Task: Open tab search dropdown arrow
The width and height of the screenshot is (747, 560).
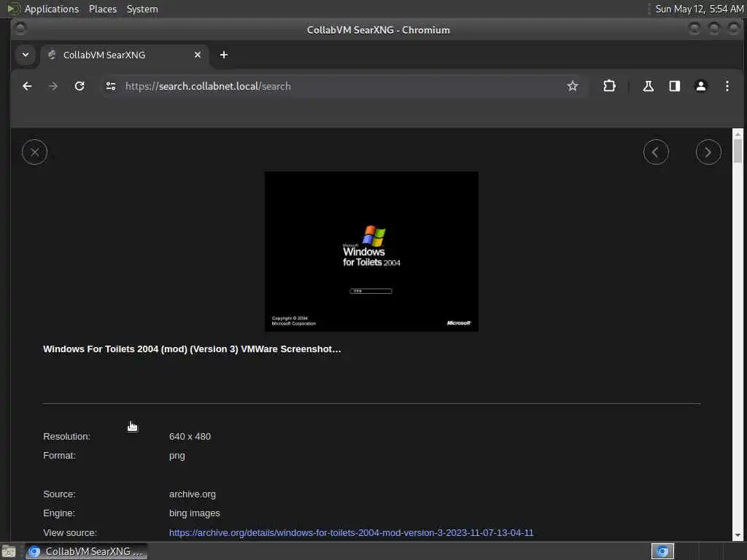Action: [26, 55]
